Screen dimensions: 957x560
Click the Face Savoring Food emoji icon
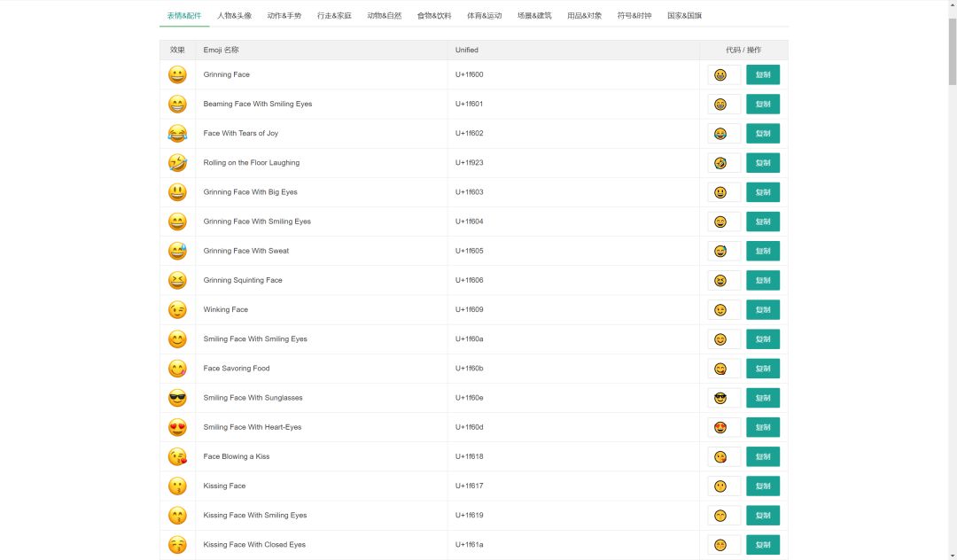pyautogui.click(x=177, y=369)
